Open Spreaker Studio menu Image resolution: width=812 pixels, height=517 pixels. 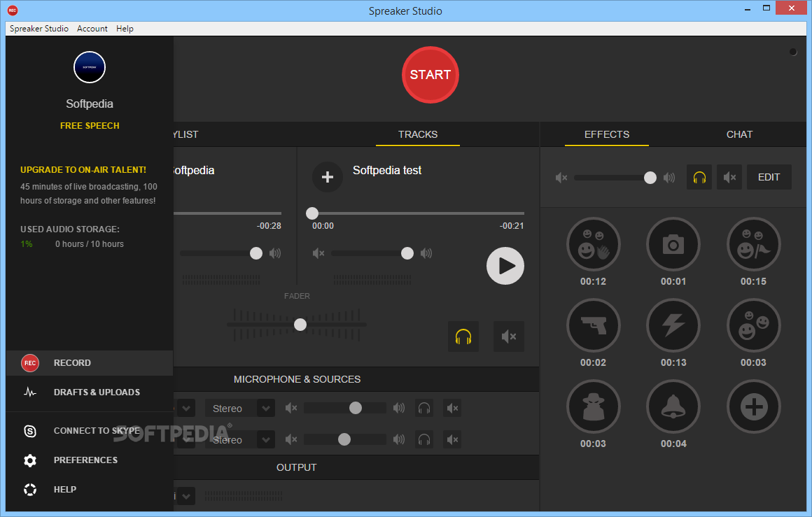tap(38, 29)
